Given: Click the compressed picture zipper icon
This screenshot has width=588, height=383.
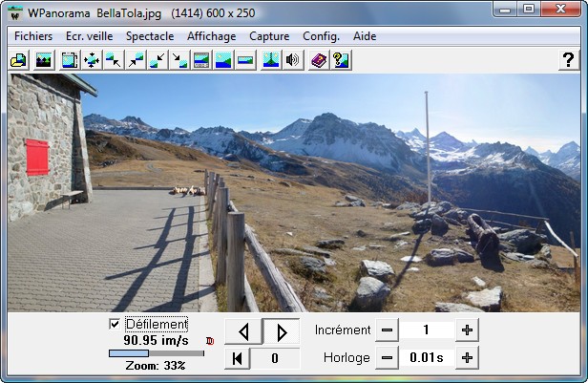Looking at the screenshot, I should coord(271,60).
